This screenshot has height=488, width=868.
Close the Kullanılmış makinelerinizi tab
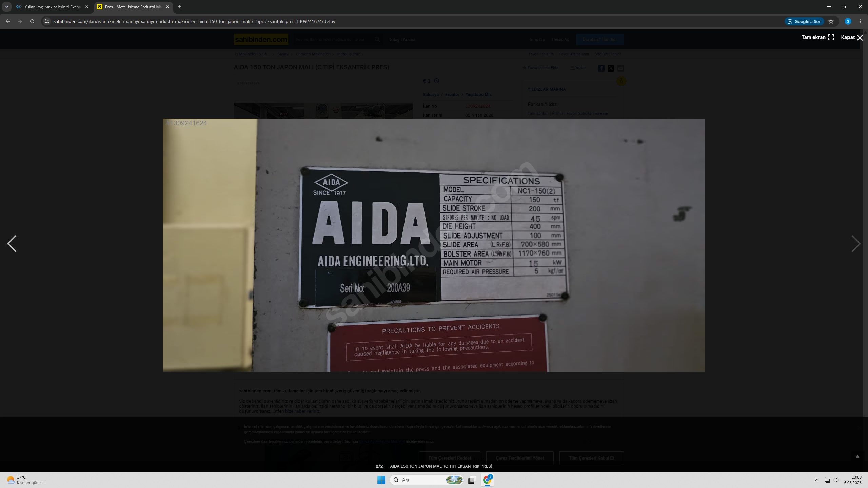(87, 7)
